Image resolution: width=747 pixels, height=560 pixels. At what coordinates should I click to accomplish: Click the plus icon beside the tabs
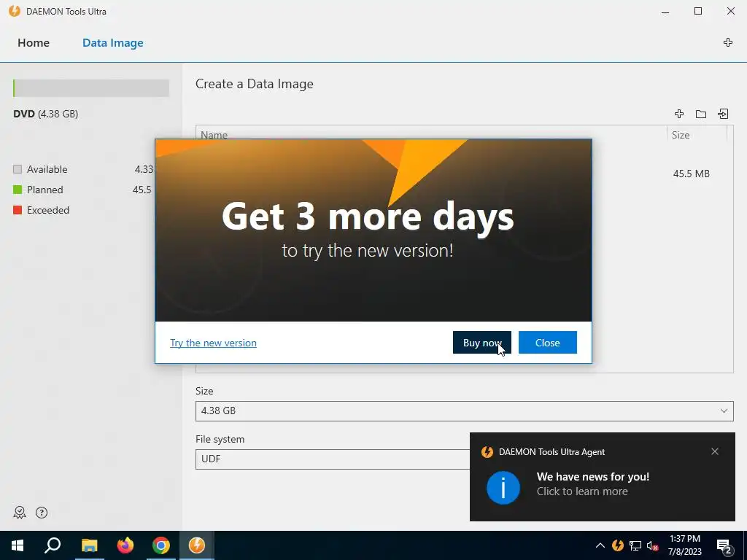[727, 42]
